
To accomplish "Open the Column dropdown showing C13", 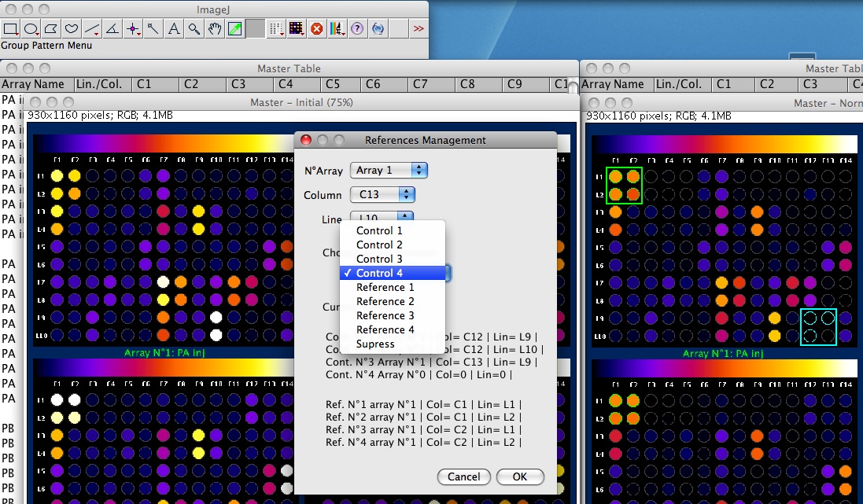I will coord(382,194).
